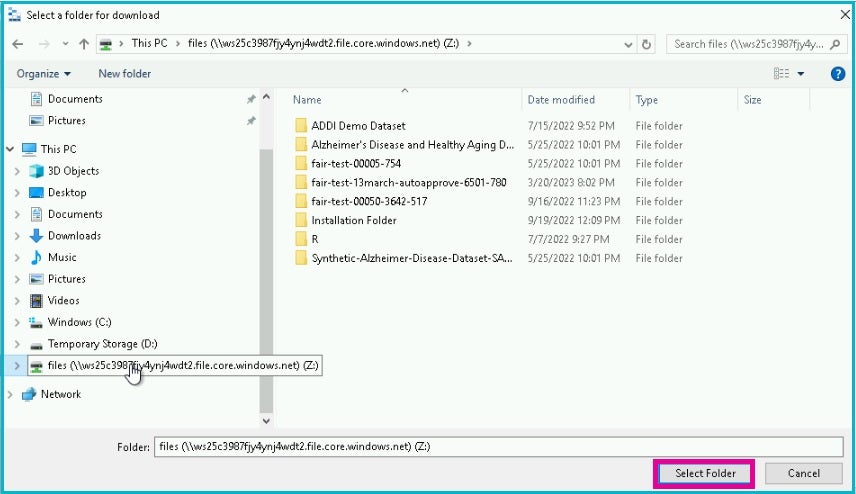This screenshot has width=856, height=494.
Task: Click navigation pane scroll up arrow
Action: 266,97
